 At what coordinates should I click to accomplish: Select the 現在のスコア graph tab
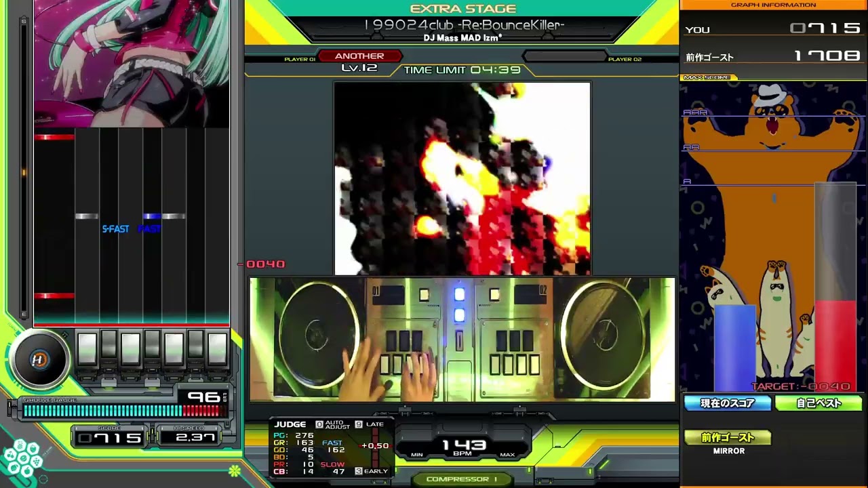727,403
